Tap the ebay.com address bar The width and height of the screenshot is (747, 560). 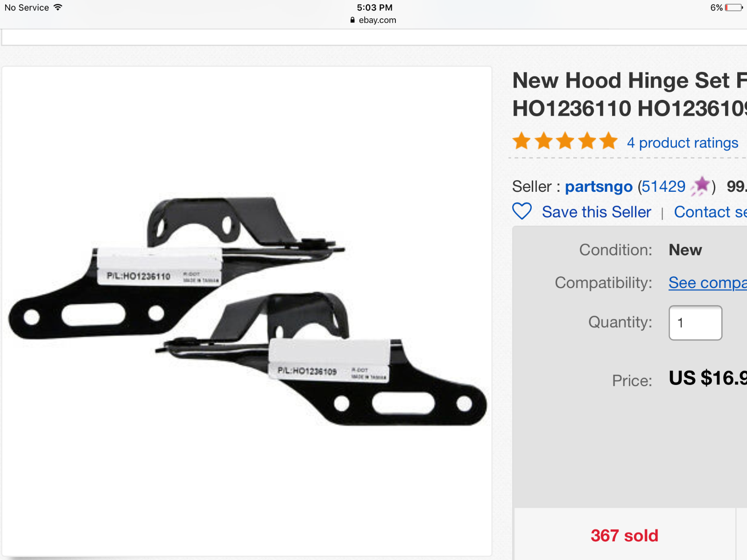pos(373,20)
